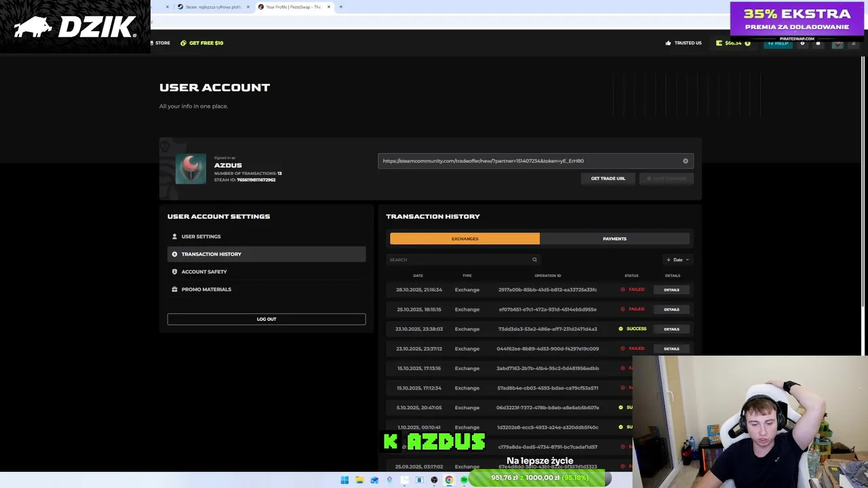Log out with the LOG OUT button
This screenshot has height=488, width=868.
click(x=267, y=319)
